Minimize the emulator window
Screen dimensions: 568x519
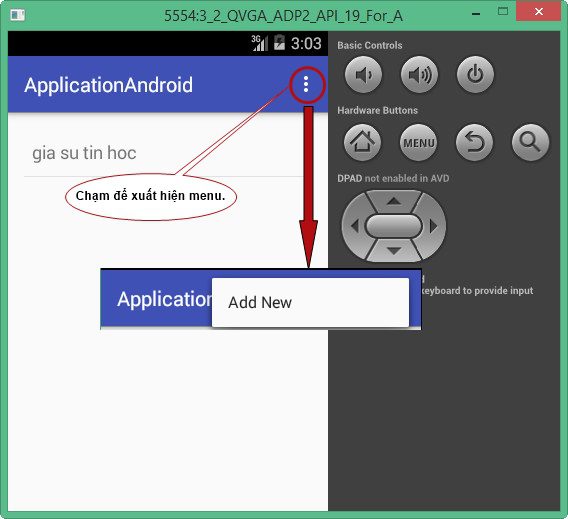(x=476, y=14)
